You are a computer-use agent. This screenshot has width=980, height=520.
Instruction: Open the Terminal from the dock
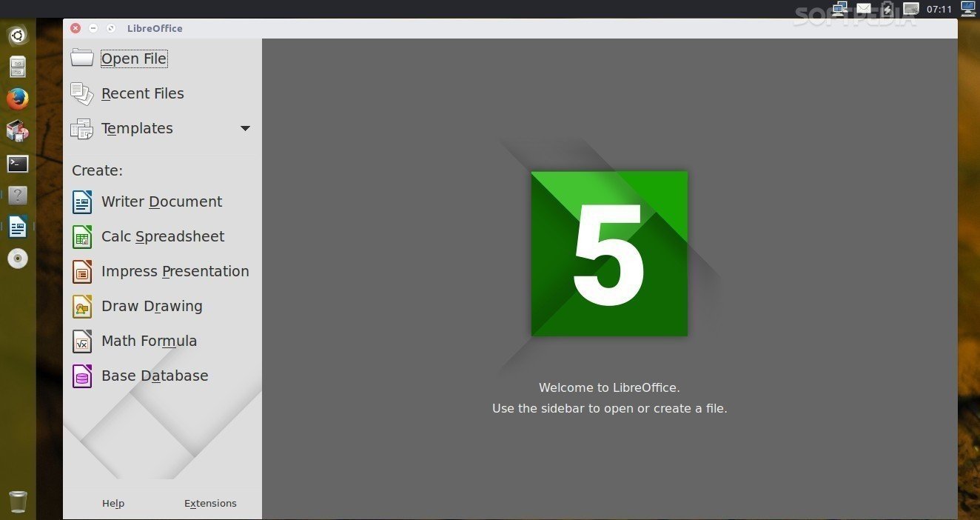pyautogui.click(x=18, y=164)
